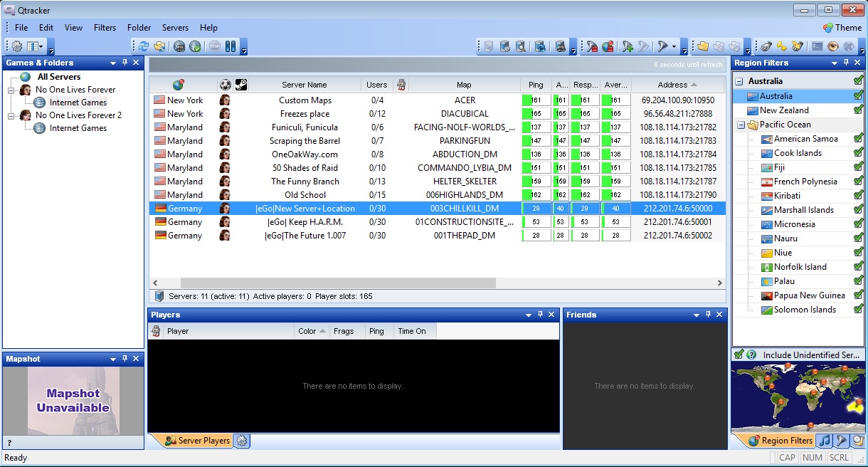The image size is (868, 467).
Task: Click the eye toolbar icon
Action: (x=833, y=46)
